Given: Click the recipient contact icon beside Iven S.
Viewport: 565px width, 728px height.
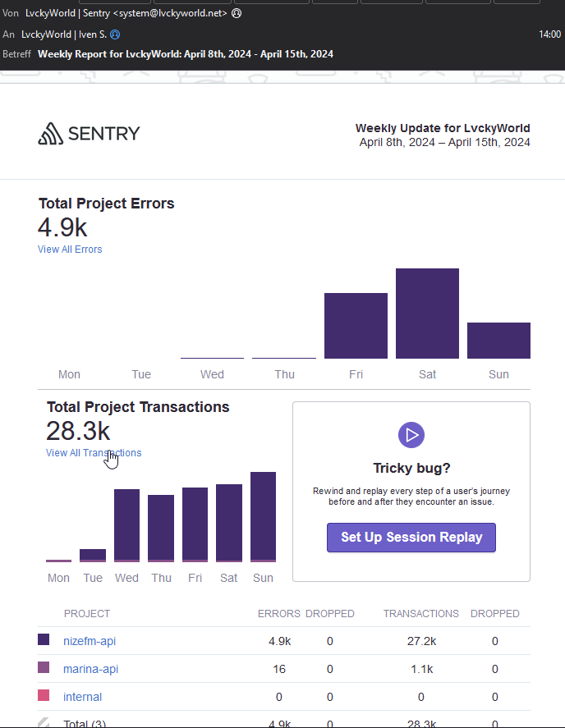Looking at the screenshot, I should [x=115, y=34].
